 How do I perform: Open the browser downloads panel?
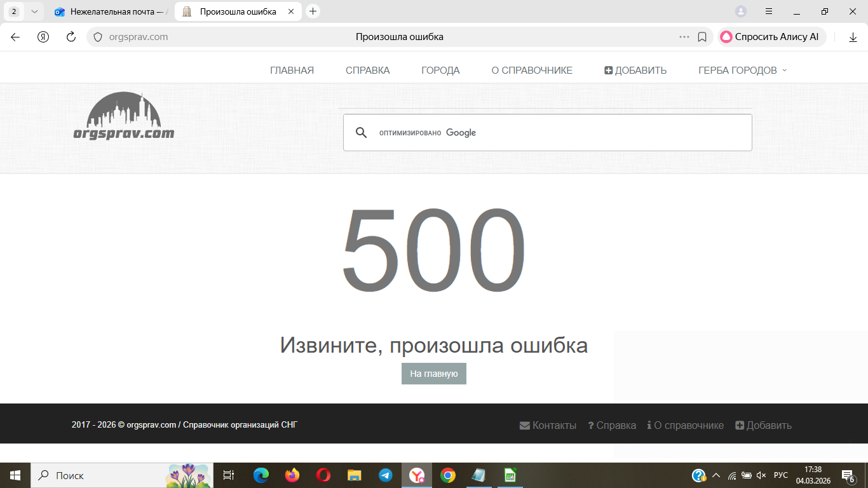point(853,37)
